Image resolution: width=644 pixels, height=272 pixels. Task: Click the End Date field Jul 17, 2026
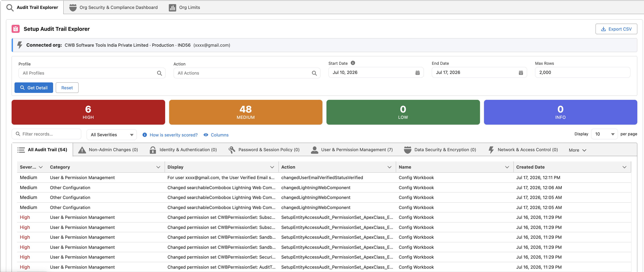[x=479, y=73]
